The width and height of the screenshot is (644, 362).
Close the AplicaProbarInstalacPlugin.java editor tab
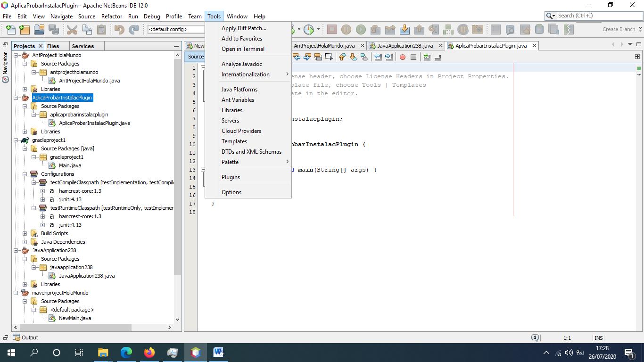click(535, 46)
